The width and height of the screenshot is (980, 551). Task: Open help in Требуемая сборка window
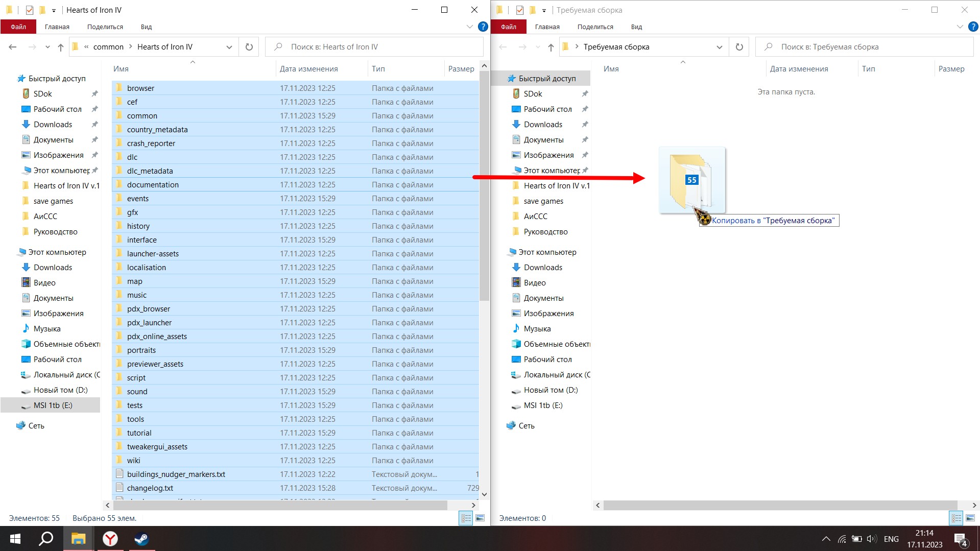pyautogui.click(x=973, y=27)
